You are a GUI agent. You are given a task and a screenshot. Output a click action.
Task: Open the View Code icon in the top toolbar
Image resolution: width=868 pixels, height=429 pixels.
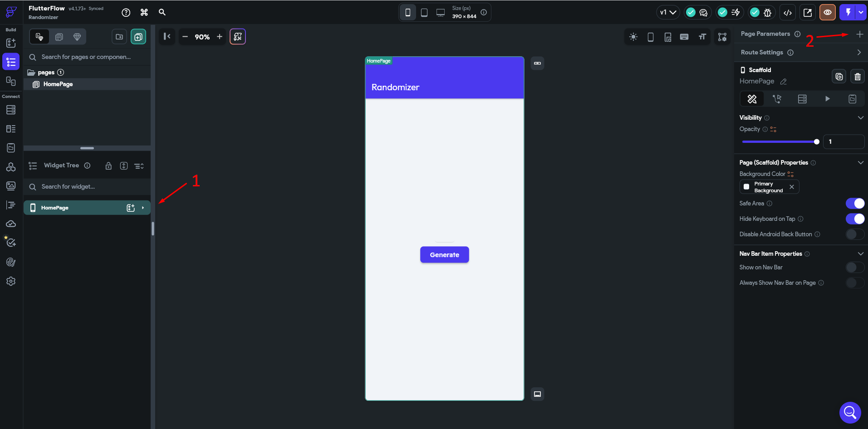coord(788,12)
